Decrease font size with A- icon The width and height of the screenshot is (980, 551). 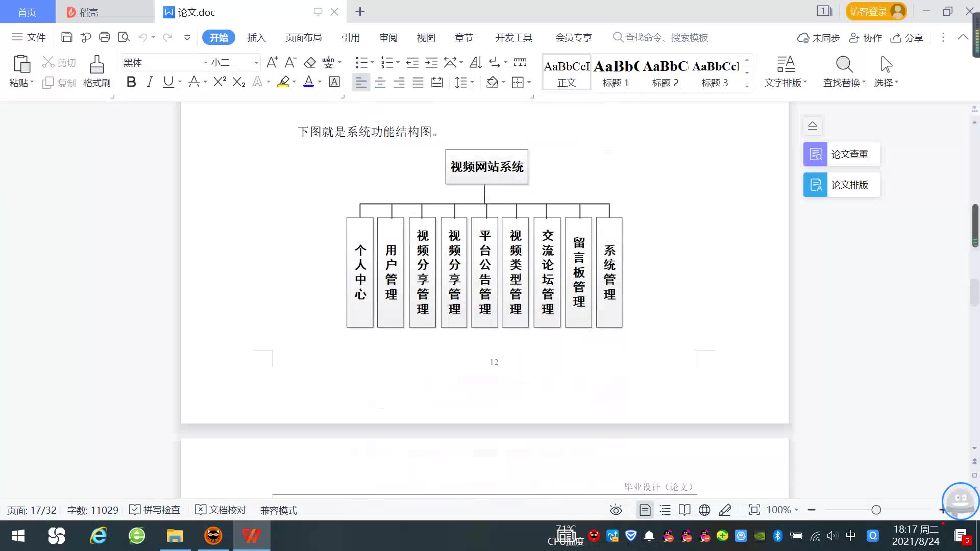(290, 63)
